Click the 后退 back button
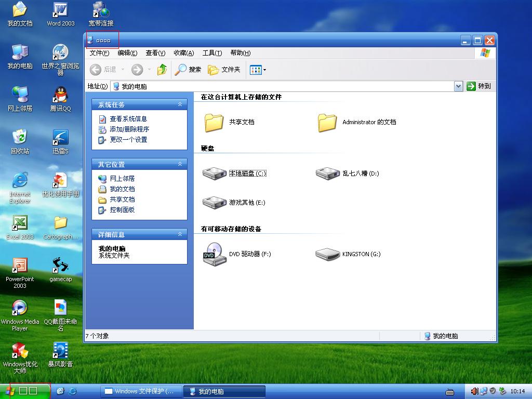The width and height of the screenshot is (532, 399). tap(103, 70)
